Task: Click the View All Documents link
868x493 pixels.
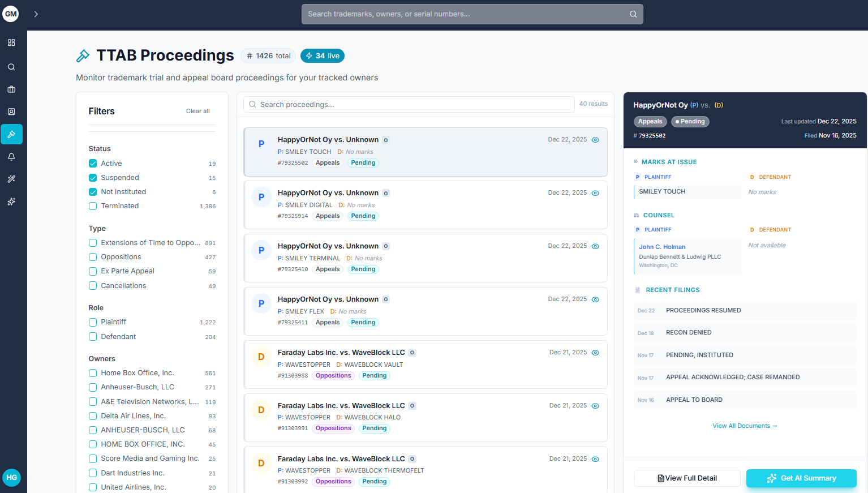Action: tap(745, 426)
